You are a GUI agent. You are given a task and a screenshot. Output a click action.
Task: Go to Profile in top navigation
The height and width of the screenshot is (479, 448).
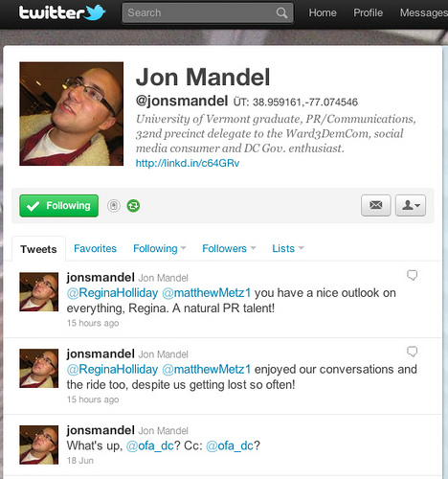368,12
